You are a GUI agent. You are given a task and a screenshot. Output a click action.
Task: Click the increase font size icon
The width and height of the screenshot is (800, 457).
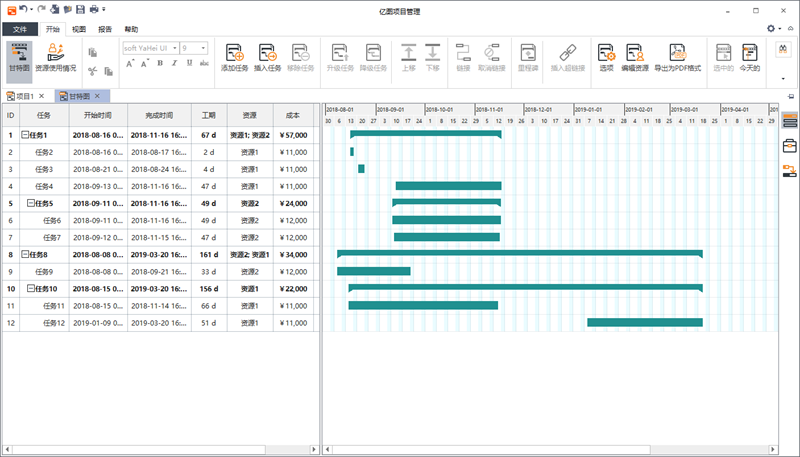pyautogui.click(x=130, y=63)
